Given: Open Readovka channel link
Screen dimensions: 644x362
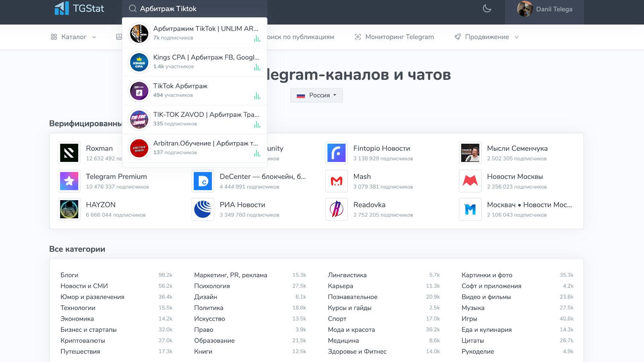Looking at the screenshot, I should point(369,205).
